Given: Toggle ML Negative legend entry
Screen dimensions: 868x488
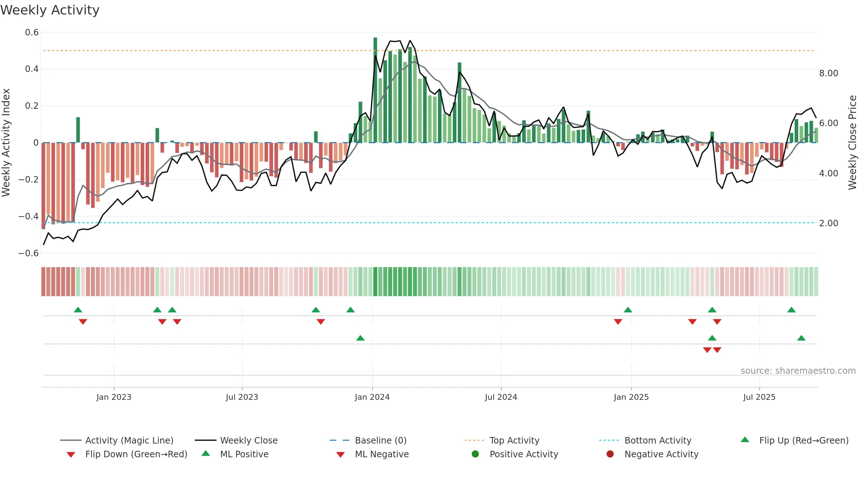Looking at the screenshot, I should tap(373, 454).
